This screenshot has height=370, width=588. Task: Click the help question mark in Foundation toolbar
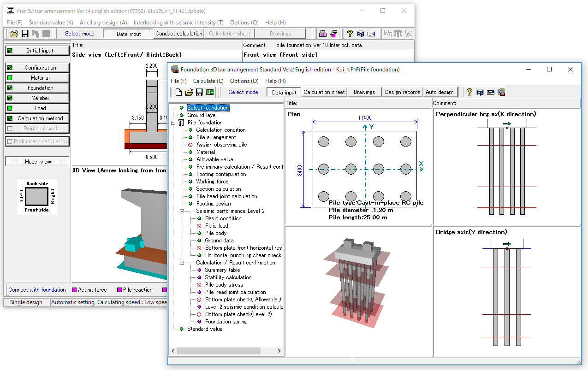coord(469,92)
